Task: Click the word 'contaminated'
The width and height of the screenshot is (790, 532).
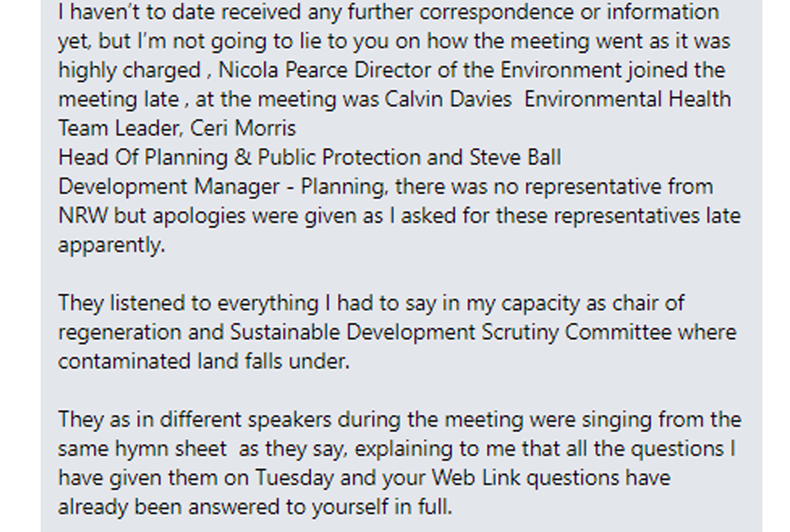Action: (x=124, y=361)
